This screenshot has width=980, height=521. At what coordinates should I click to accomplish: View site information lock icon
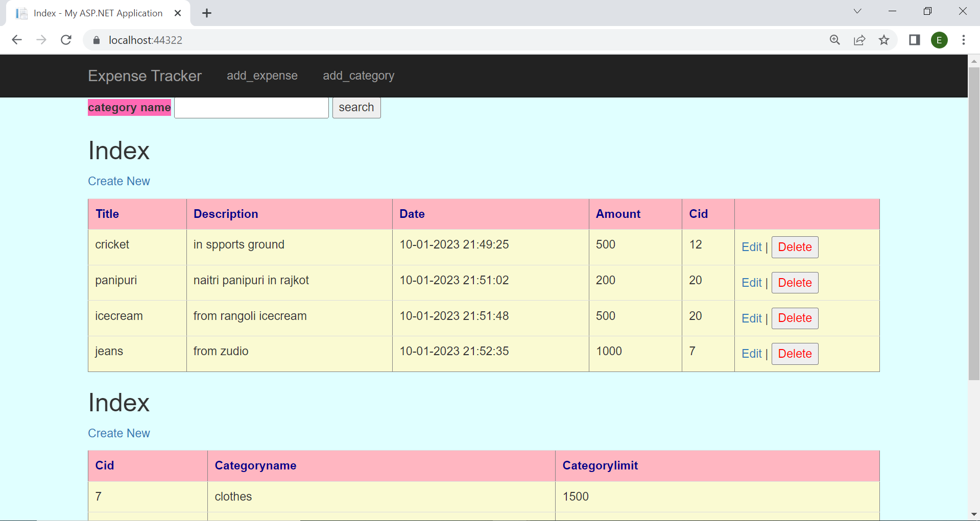coord(97,40)
